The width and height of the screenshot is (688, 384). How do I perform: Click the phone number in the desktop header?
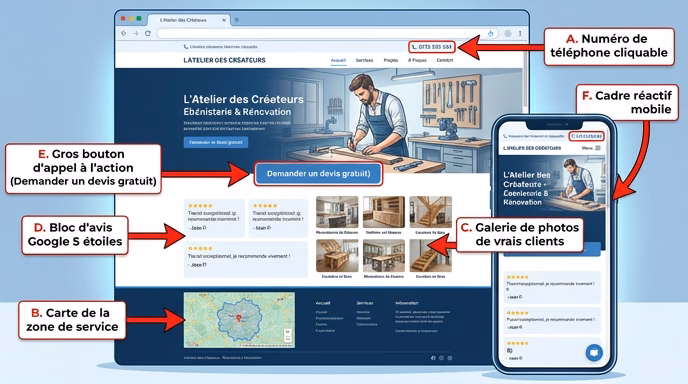[432, 47]
